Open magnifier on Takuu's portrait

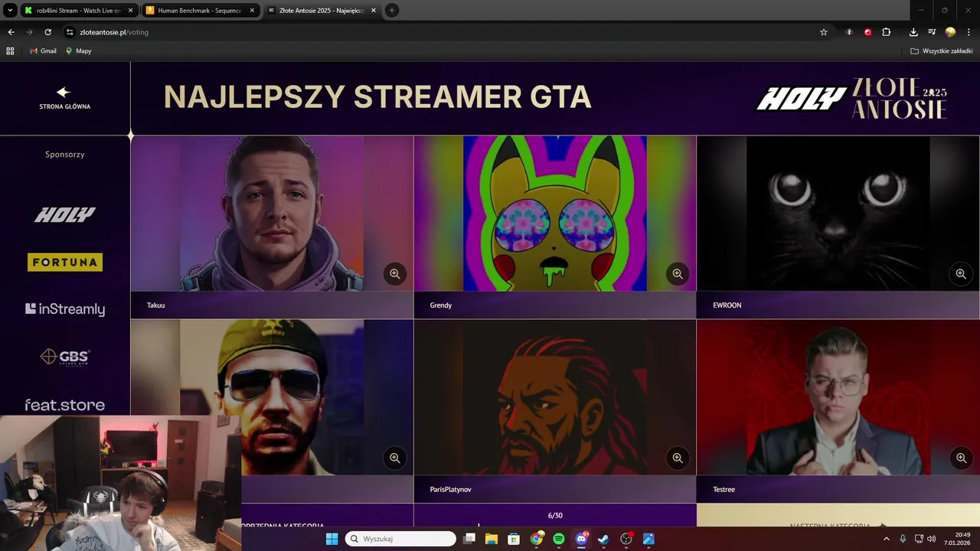tap(395, 274)
